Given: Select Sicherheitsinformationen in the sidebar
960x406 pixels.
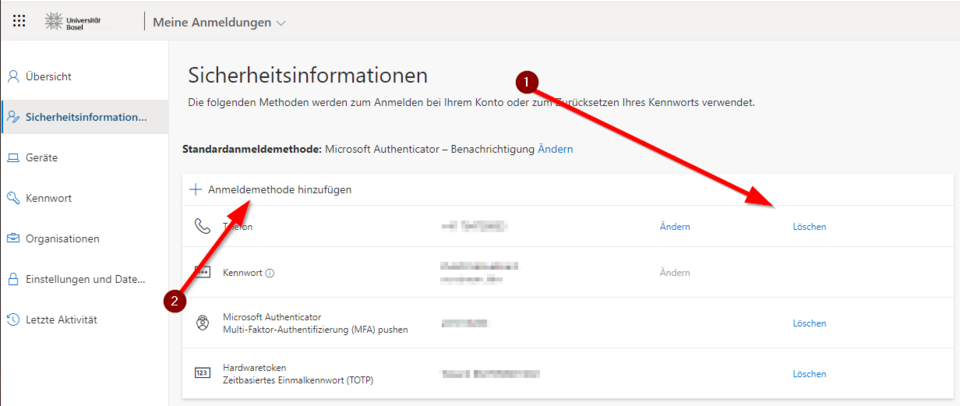Looking at the screenshot, I should [x=86, y=117].
